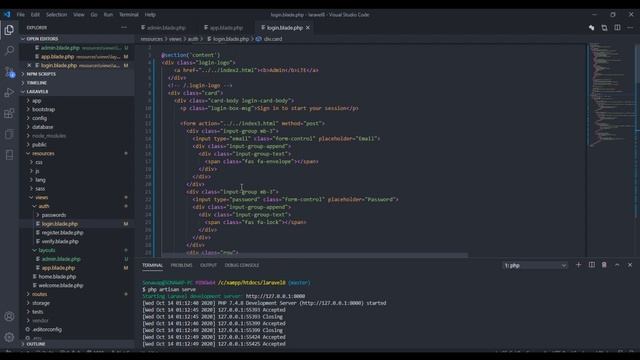The height and width of the screenshot is (360, 640).
Task: Open Run and Debug view
Action: (x=9, y=93)
